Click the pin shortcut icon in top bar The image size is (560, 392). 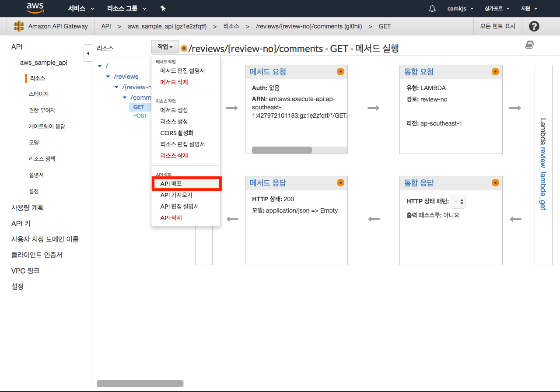(163, 9)
